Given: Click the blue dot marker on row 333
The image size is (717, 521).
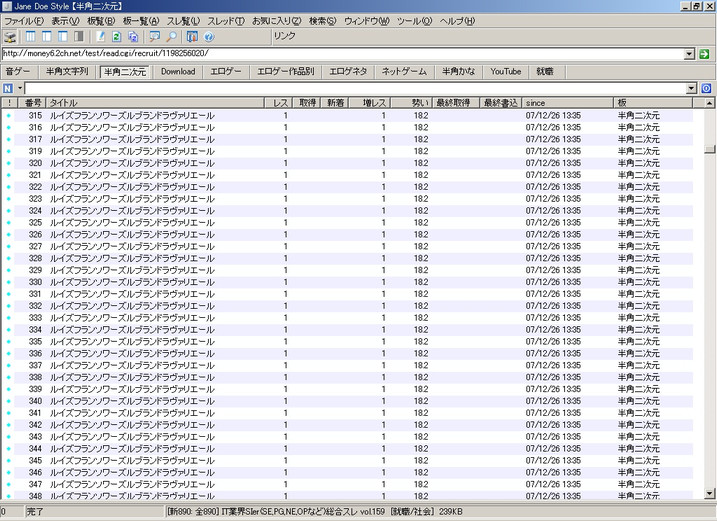Looking at the screenshot, I should (x=8, y=318).
